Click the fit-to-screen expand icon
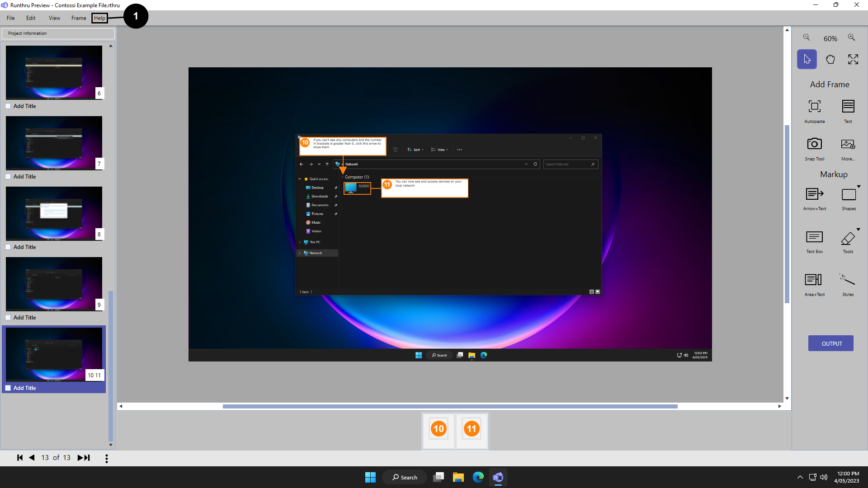Screen dimensions: 868x488 coord(853,60)
